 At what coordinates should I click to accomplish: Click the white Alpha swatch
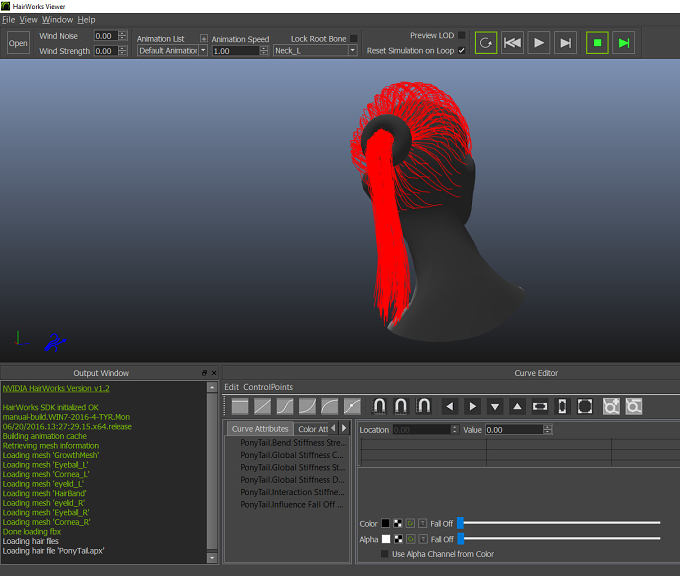click(x=386, y=539)
